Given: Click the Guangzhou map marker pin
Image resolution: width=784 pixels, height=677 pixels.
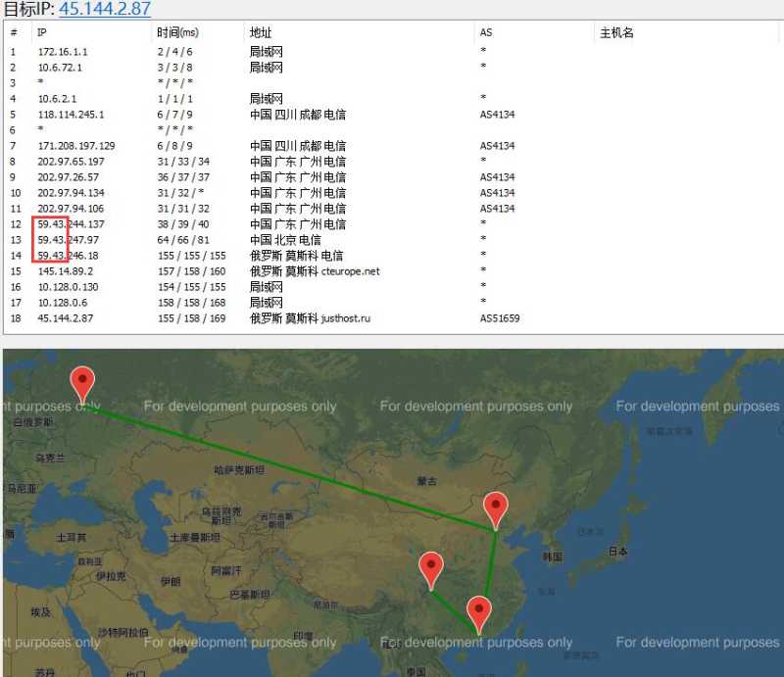Looking at the screenshot, I should click(x=478, y=612).
